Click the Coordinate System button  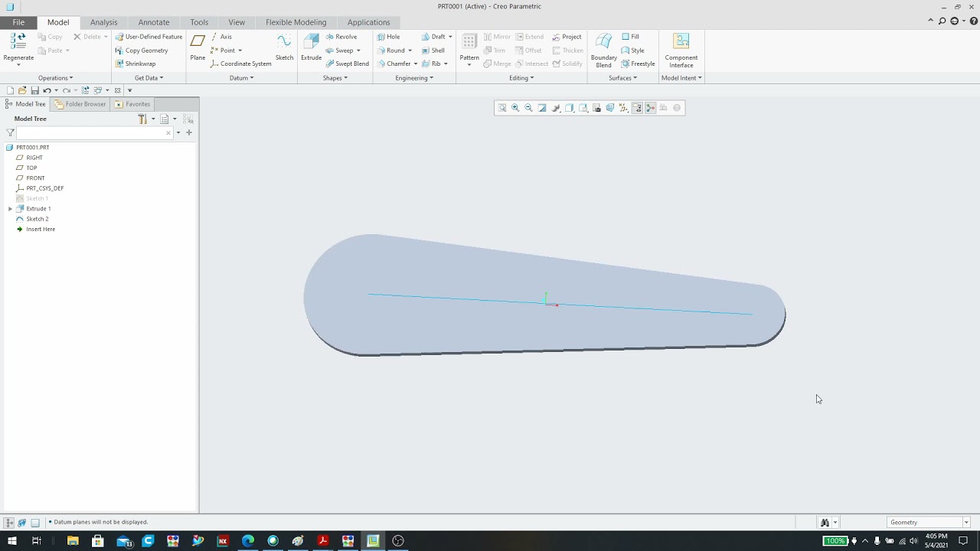click(x=240, y=64)
